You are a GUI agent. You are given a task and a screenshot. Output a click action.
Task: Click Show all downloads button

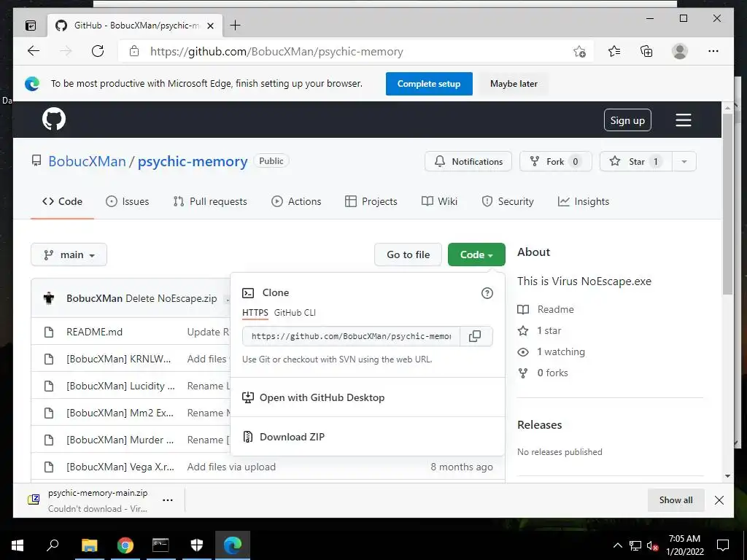676,500
